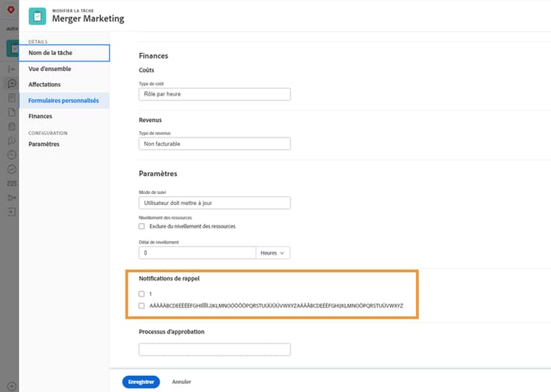Toggle Exclure du nivellement des ressources checkbox
This screenshot has height=392, width=551.
(x=142, y=226)
